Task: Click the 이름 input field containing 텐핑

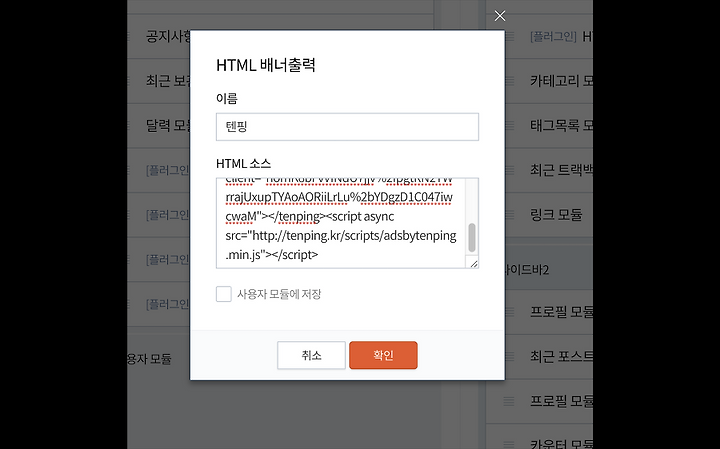Action: coord(347,127)
